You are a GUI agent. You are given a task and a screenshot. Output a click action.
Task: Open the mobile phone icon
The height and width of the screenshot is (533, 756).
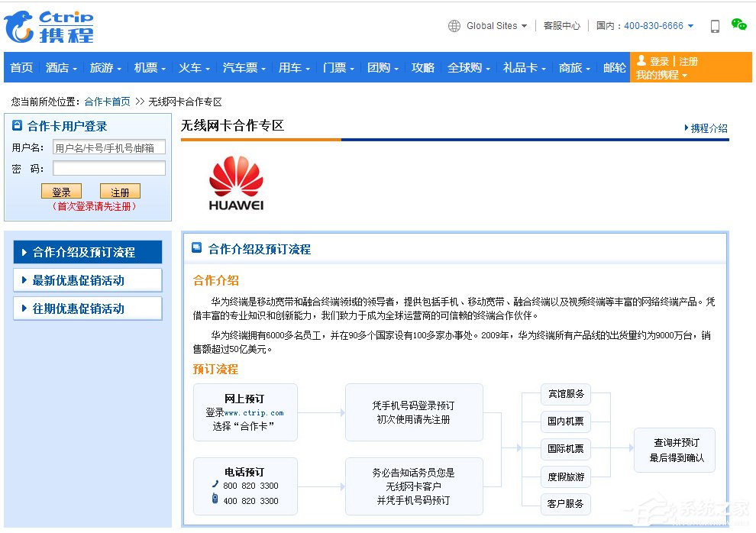coord(715,26)
